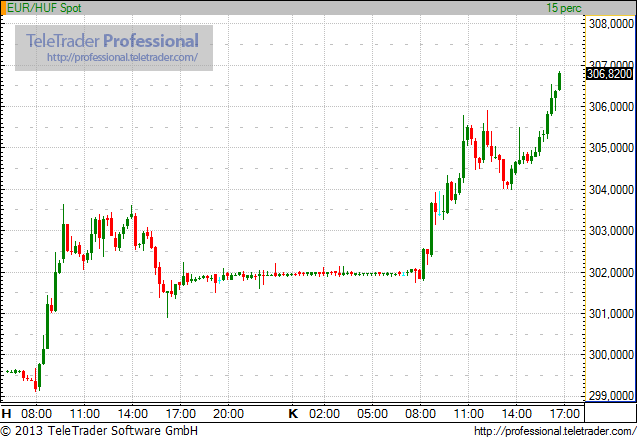Click the orange marker beside EUR/HUF title

coord(3,8)
